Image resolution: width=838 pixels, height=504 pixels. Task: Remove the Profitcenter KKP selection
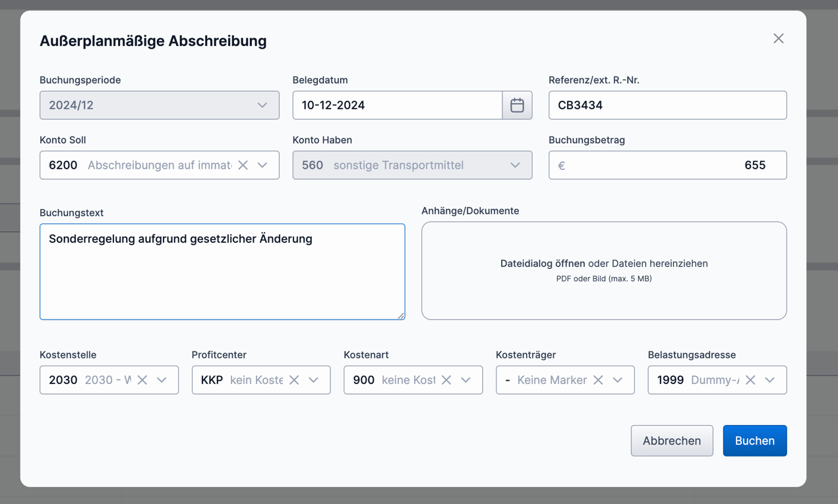pos(294,380)
